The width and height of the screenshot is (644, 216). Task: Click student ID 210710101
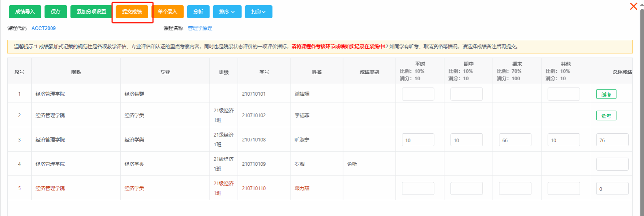pyautogui.click(x=254, y=94)
